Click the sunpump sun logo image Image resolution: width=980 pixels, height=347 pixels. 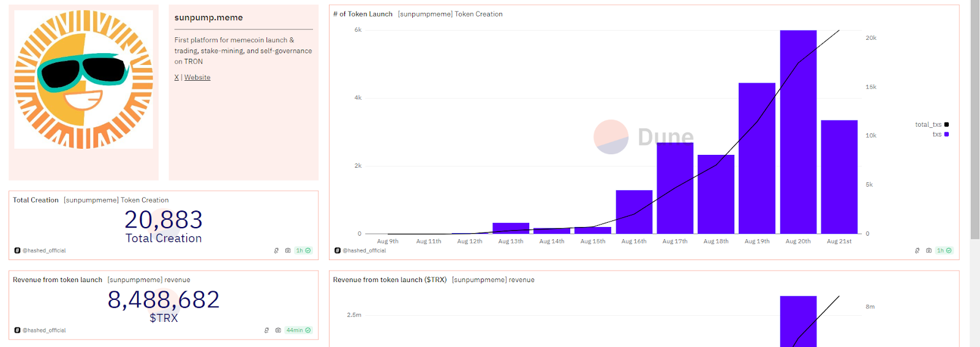pyautogui.click(x=84, y=80)
